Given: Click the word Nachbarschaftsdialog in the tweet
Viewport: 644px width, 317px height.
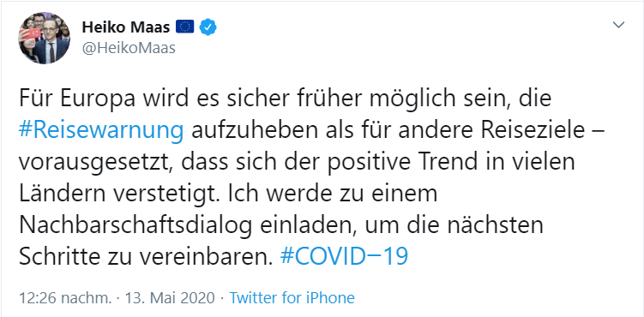Looking at the screenshot, I should coord(117,225).
